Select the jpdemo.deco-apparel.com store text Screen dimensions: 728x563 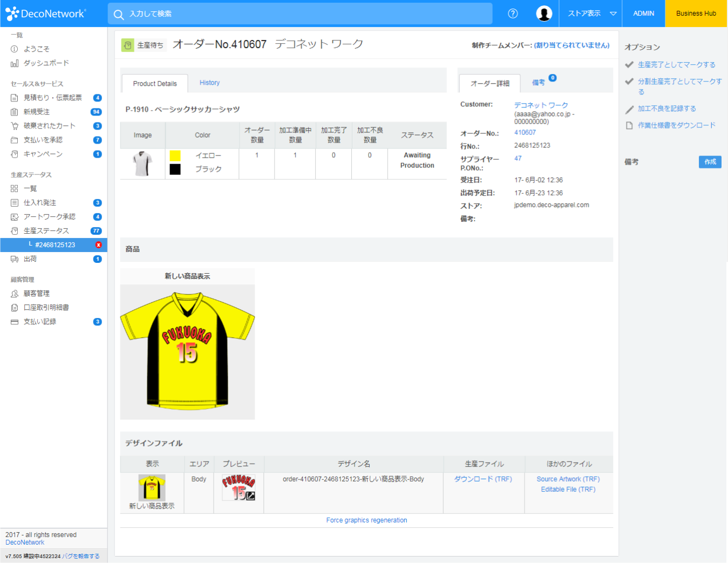point(552,205)
